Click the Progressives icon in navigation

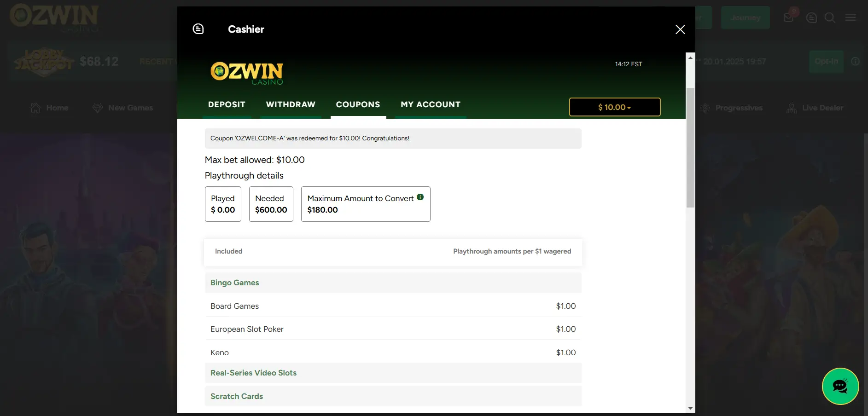click(x=705, y=108)
